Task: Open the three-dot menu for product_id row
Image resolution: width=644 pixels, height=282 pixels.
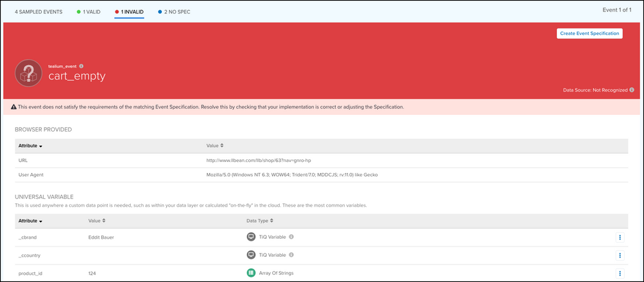Action: click(x=620, y=273)
